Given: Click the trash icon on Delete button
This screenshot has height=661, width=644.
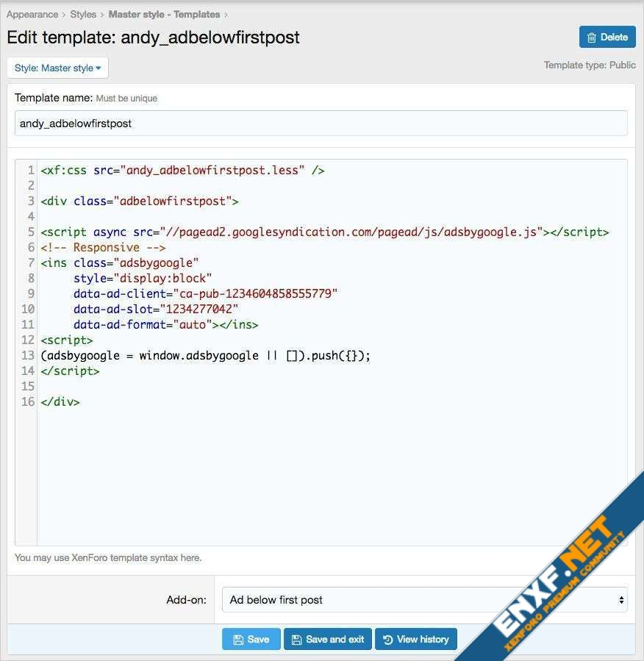Looking at the screenshot, I should [591, 37].
